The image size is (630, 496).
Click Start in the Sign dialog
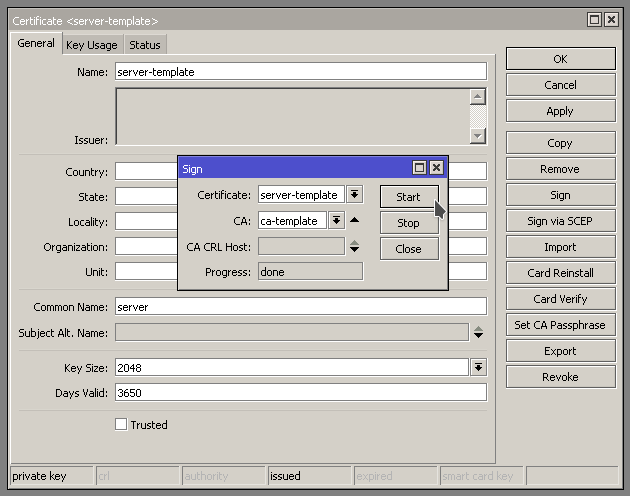[408, 196]
